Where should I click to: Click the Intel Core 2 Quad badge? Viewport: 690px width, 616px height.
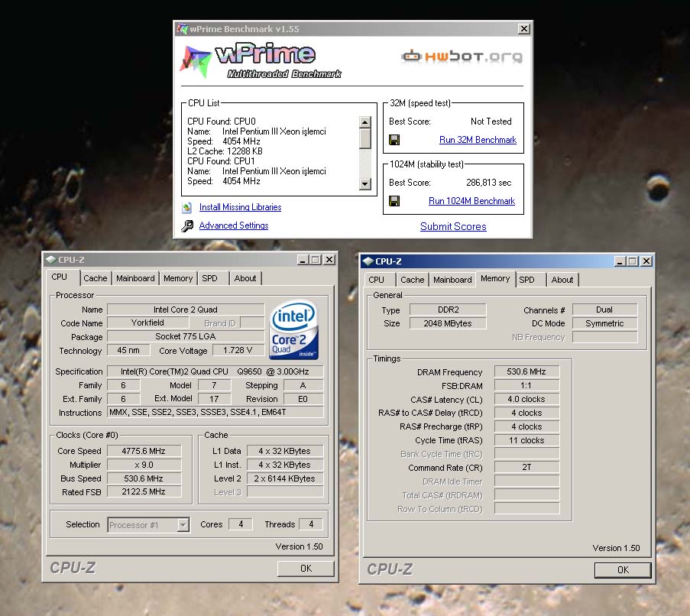click(x=293, y=329)
